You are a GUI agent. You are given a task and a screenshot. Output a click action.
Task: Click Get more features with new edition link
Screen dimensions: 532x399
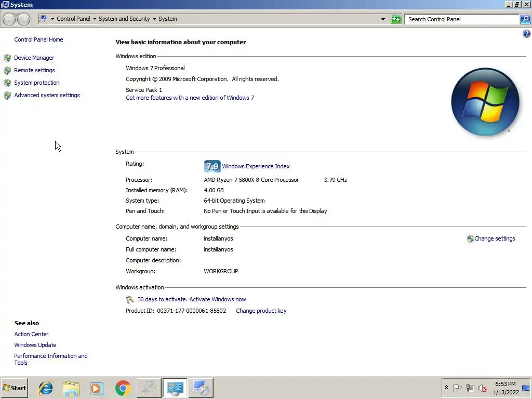pos(190,98)
